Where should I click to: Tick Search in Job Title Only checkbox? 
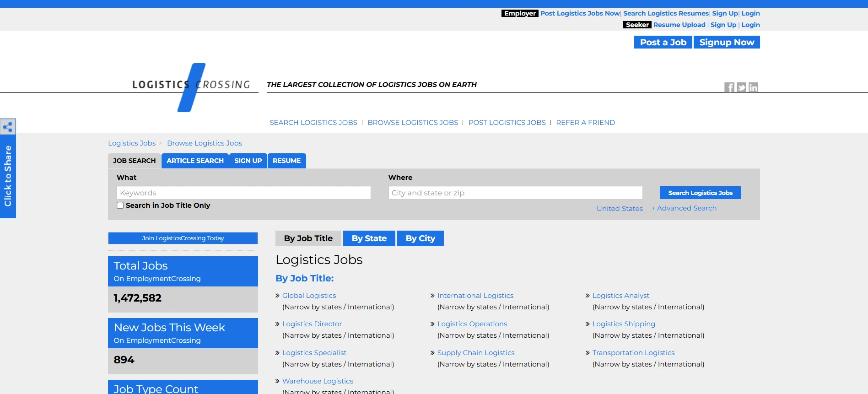pyautogui.click(x=120, y=205)
